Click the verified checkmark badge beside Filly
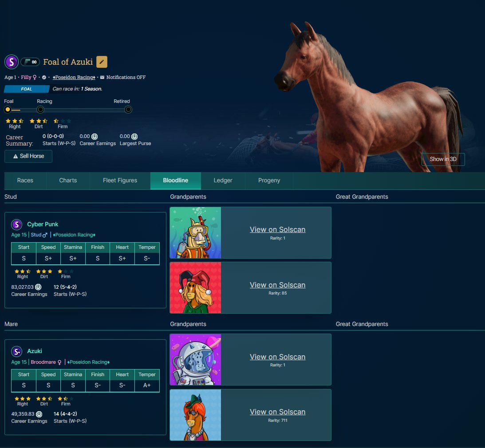485x448 pixels. [x=44, y=77]
